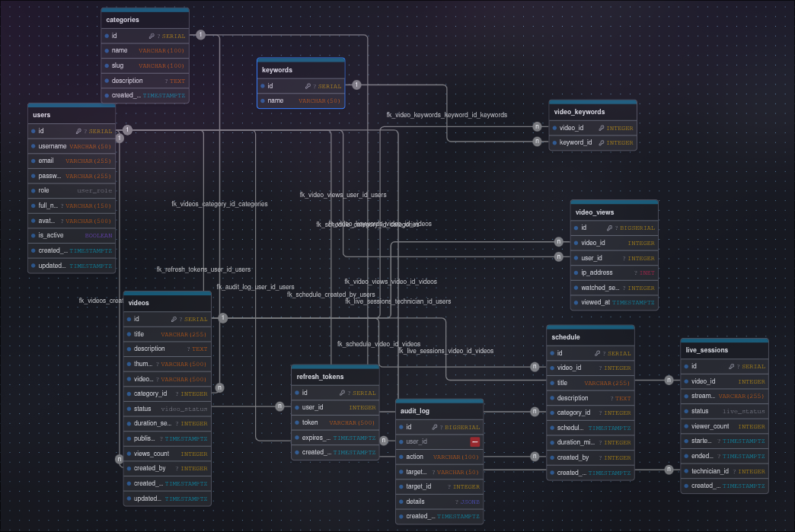Image resolution: width=795 pixels, height=532 pixels.
Task: Select the 'action' column in audit_log table
Action: coord(439,457)
